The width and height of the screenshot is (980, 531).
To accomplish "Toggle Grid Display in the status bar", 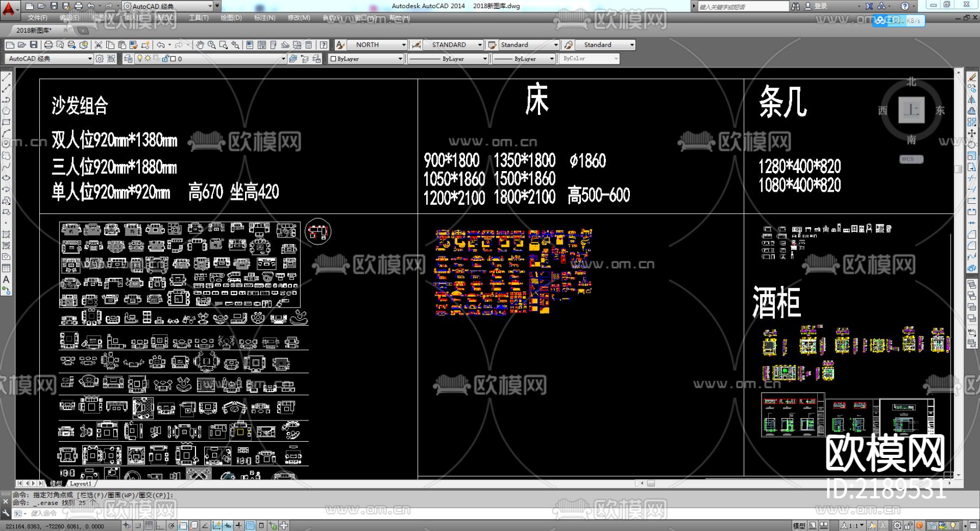I will point(149,526).
